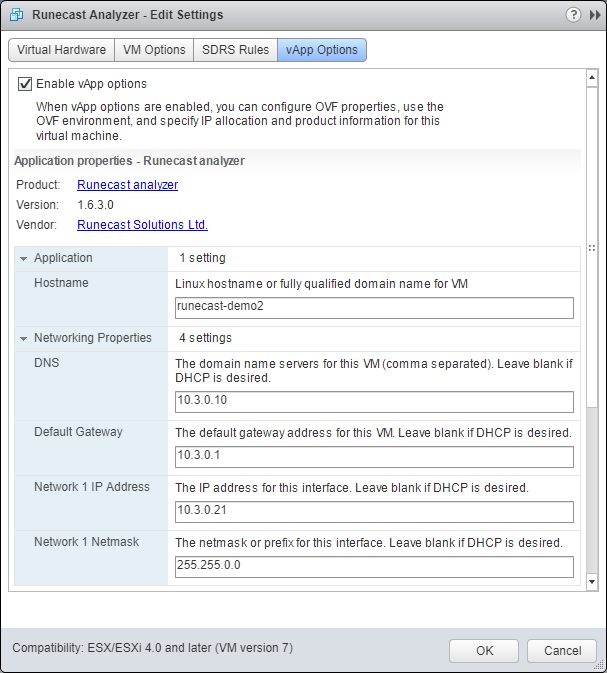Select the SDRS Rules tab

[x=235, y=50]
